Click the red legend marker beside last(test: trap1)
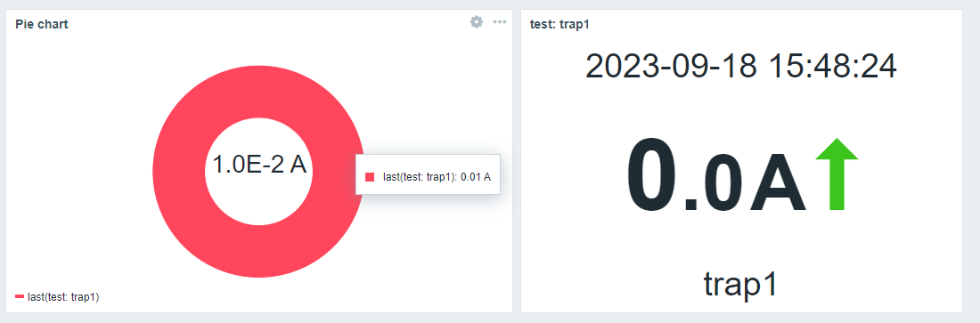Viewport: 980px width, 323px height. pos(20,297)
